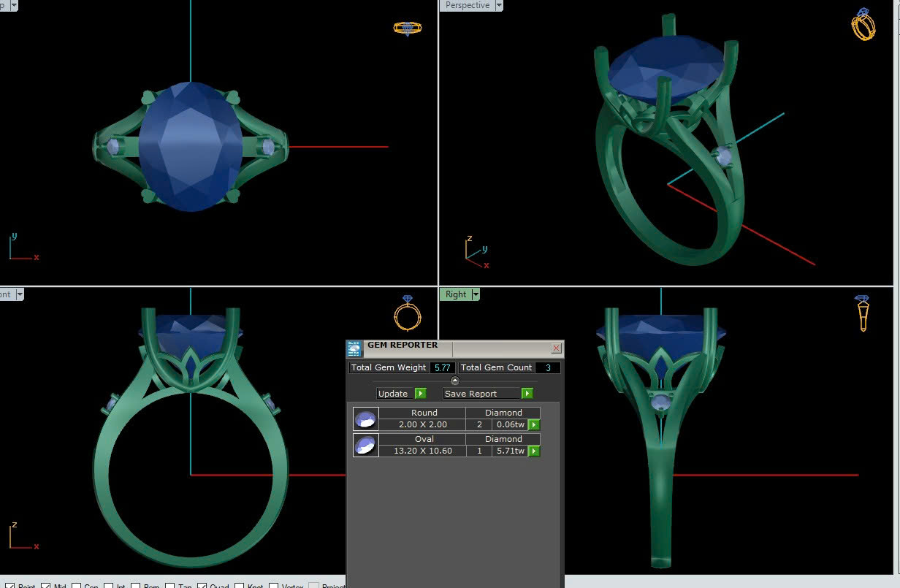Screen dimensions: 900x588
Task: Click the perspective view ring icon
Action: (863, 25)
